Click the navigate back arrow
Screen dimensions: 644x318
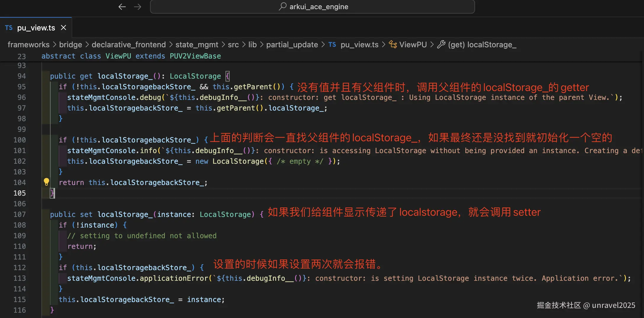tap(122, 7)
